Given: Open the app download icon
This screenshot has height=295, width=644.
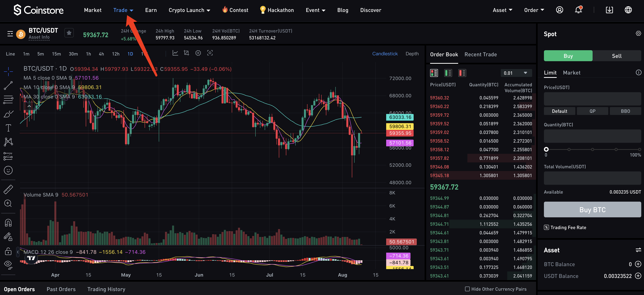Looking at the screenshot, I should [609, 10].
